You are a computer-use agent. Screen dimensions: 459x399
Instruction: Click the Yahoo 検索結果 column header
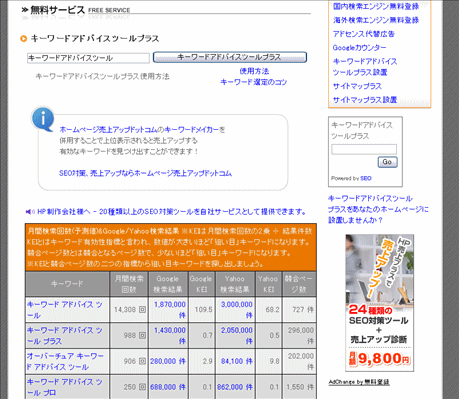point(235,284)
